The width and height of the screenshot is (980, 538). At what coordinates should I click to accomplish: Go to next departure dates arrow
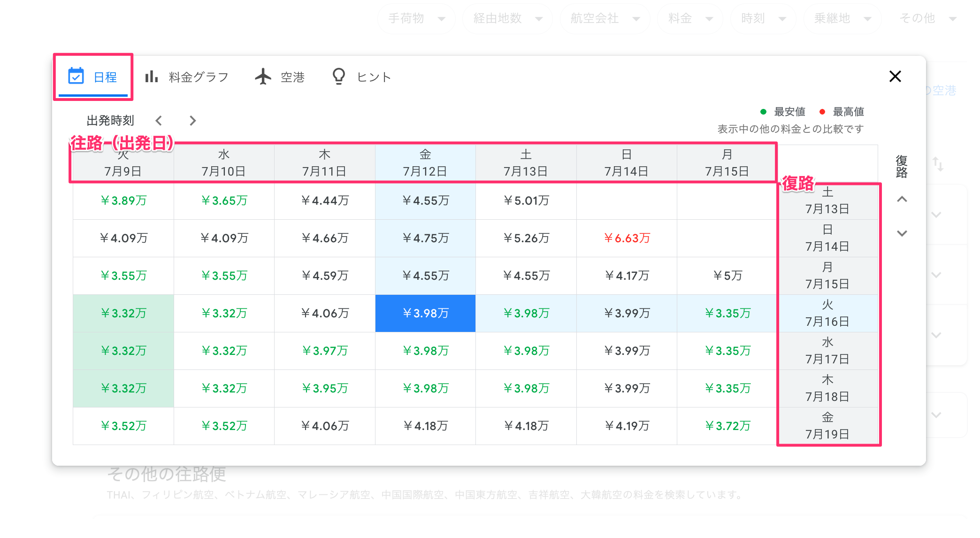(192, 121)
